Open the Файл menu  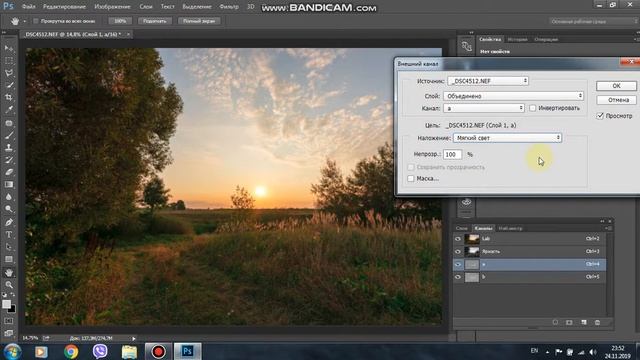(28, 7)
